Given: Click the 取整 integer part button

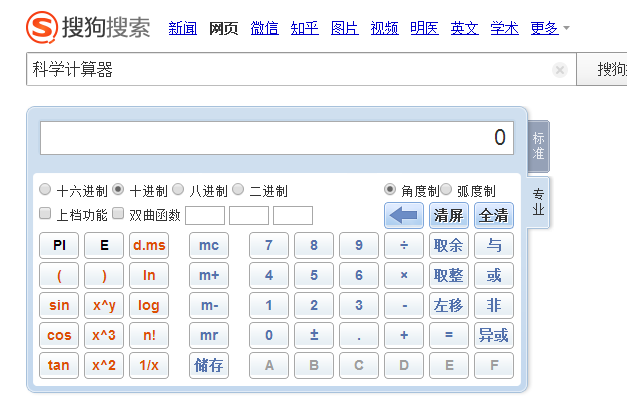Looking at the screenshot, I should tap(449, 275).
